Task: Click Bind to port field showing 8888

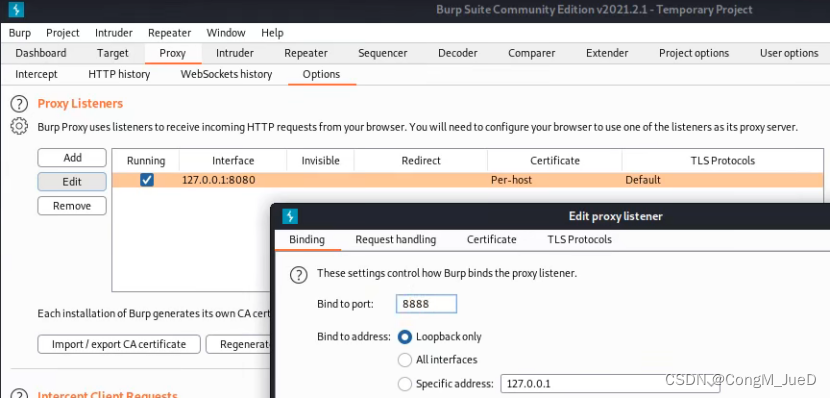Action: click(426, 304)
